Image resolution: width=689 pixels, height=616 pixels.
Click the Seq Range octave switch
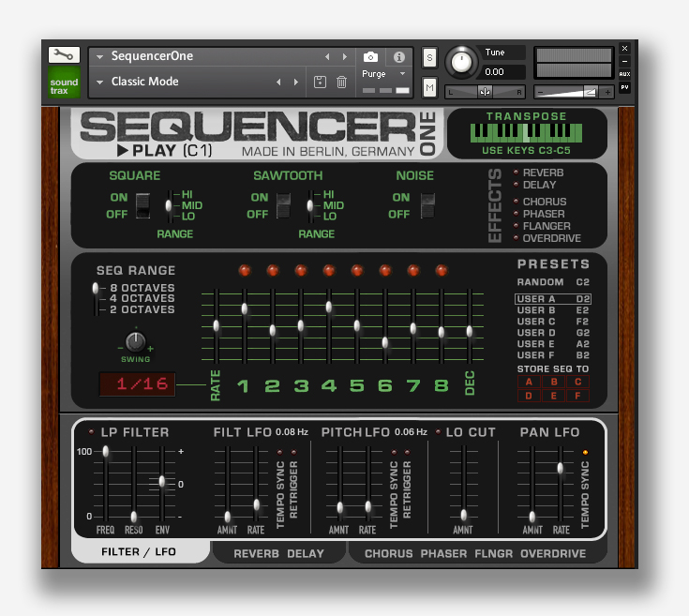click(x=96, y=299)
